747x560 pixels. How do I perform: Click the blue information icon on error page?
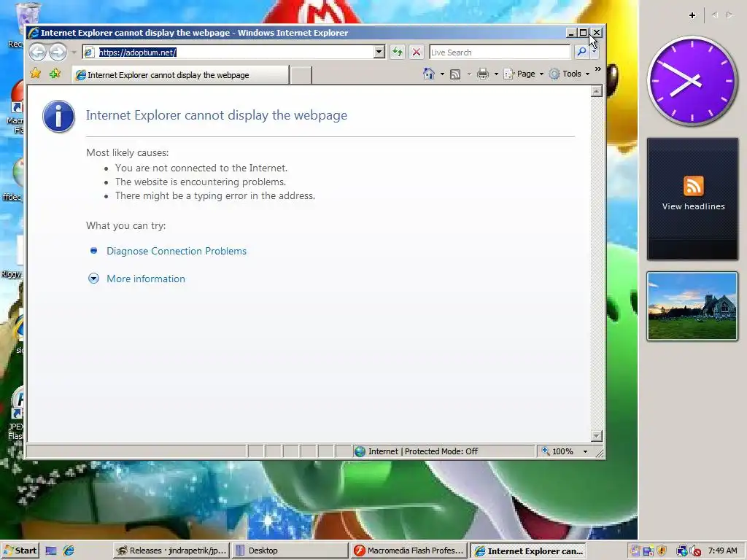tap(58, 116)
